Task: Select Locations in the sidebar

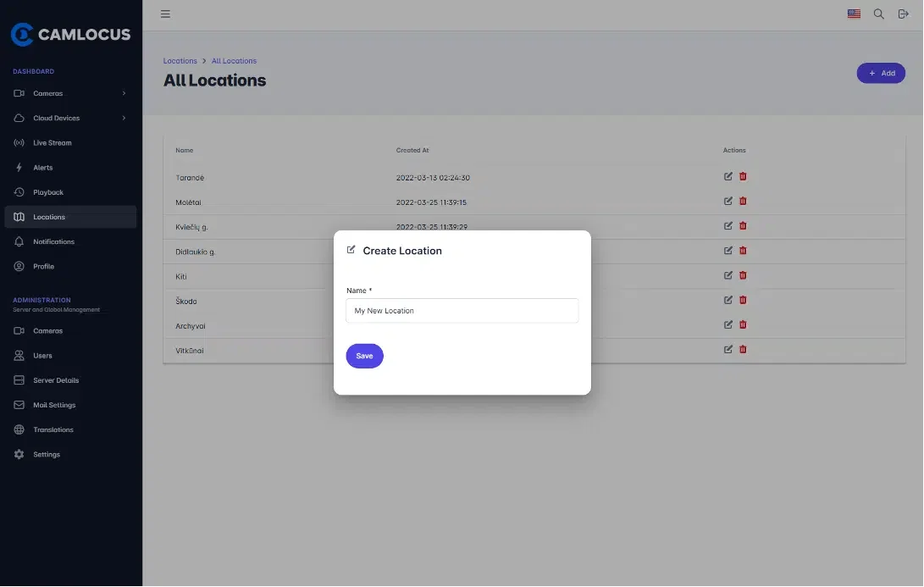Action: pyautogui.click(x=70, y=217)
